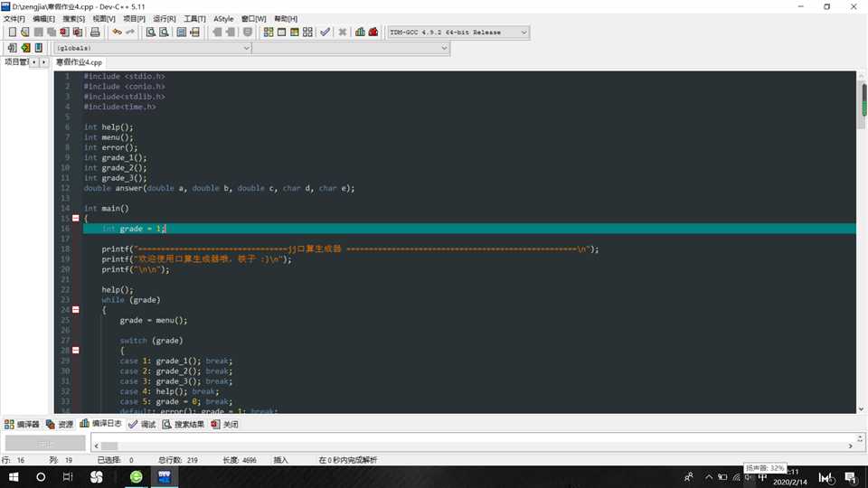This screenshot has width=868, height=488.
Task: Open the 工具[T] menu
Action: pyautogui.click(x=194, y=19)
